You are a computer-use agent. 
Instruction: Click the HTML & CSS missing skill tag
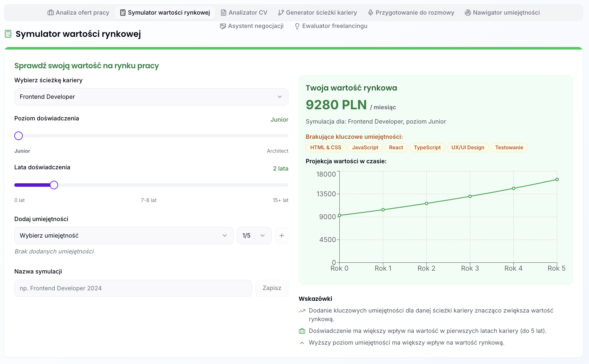click(326, 147)
